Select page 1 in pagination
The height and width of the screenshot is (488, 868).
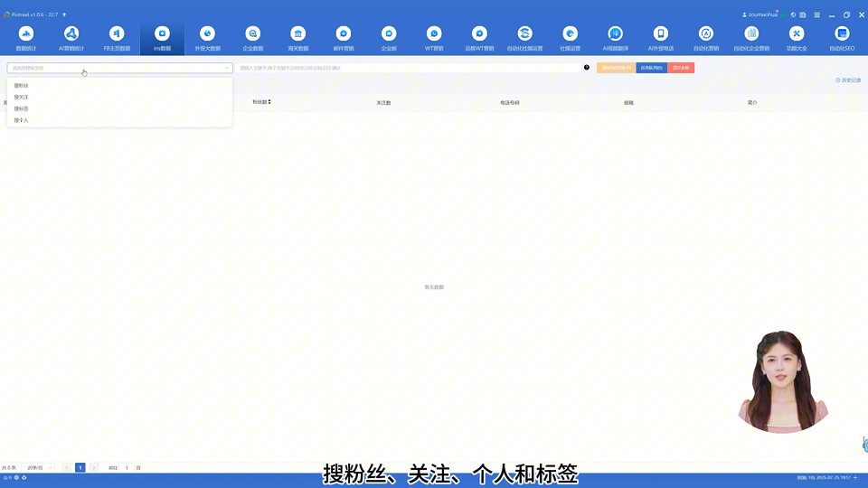[x=80, y=467]
